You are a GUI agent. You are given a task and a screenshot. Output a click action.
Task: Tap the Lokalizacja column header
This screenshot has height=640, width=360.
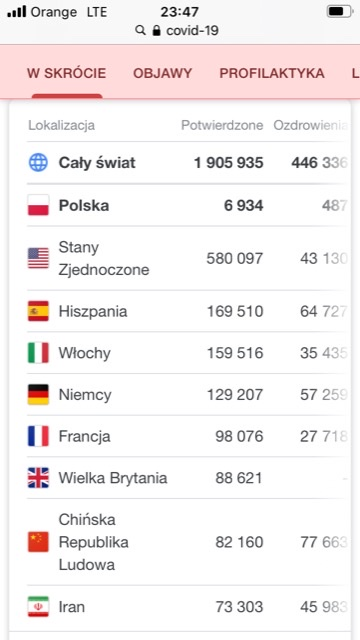pyautogui.click(x=61, y=125)
